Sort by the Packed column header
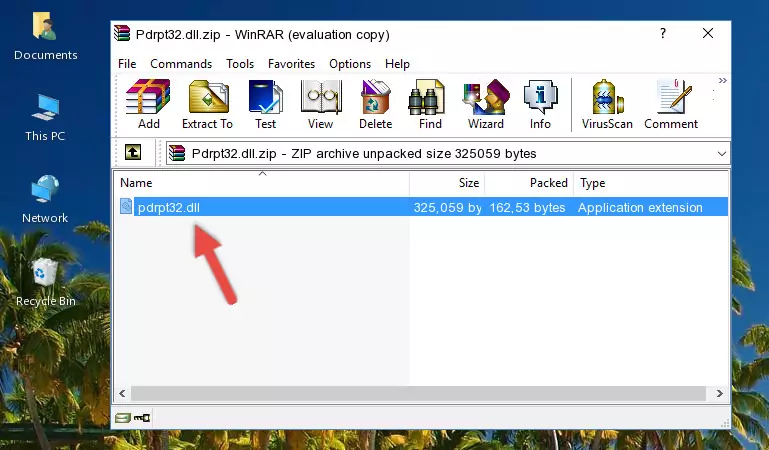769x450 pixels. click(529, 183)
